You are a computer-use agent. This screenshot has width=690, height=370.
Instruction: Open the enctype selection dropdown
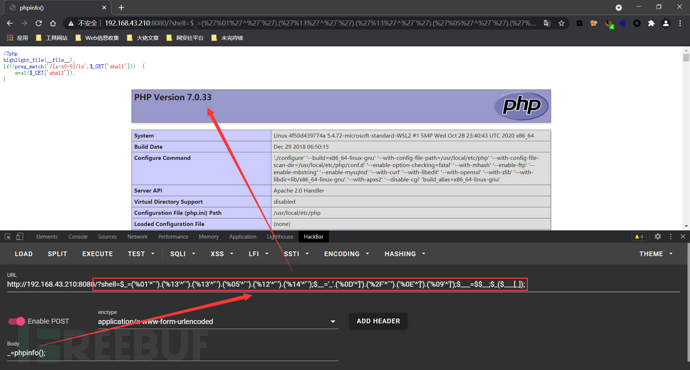[217, 322]
